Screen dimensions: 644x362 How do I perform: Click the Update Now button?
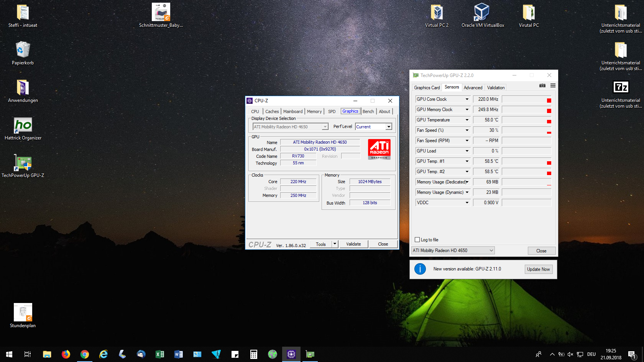click(539, 269)
